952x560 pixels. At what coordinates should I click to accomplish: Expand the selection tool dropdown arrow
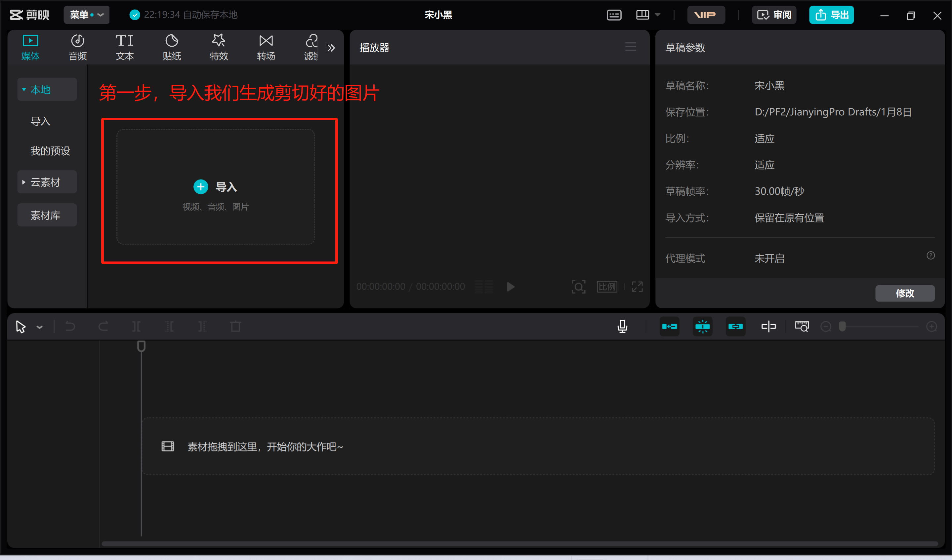tap(39, 327)
